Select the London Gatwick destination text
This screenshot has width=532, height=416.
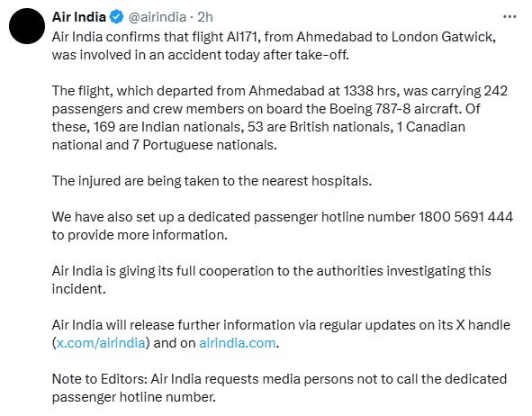[443, 37]
